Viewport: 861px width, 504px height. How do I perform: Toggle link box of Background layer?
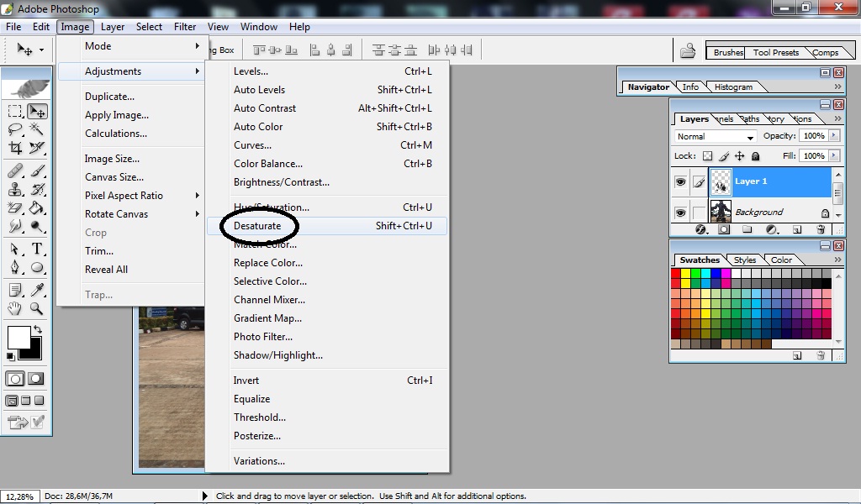point(699,213)
